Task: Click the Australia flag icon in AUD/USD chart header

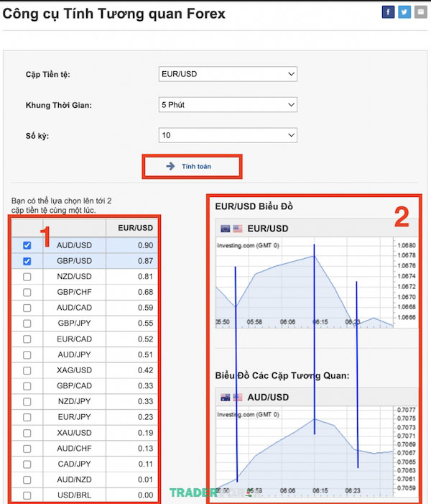Action: pyautogui.click(x=226, y=398)
